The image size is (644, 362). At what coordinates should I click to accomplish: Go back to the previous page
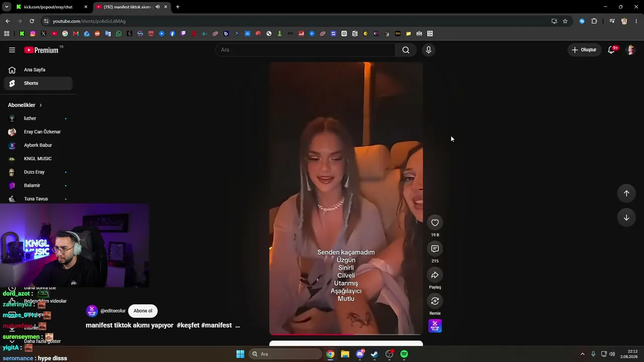point(8,21)
